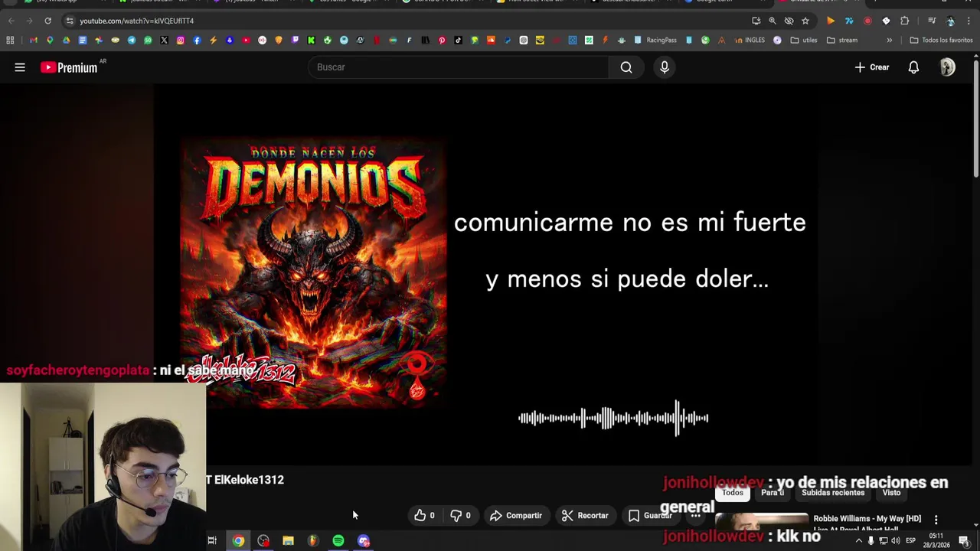Click the Buscar search field

coord(458,67)
